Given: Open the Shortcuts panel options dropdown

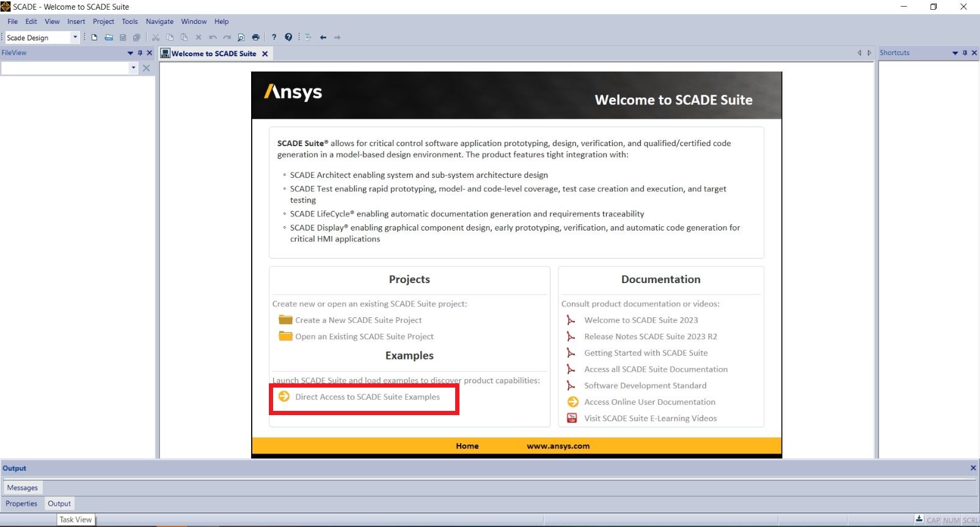Looking at the screenshot, I should [x=955, y=53].
